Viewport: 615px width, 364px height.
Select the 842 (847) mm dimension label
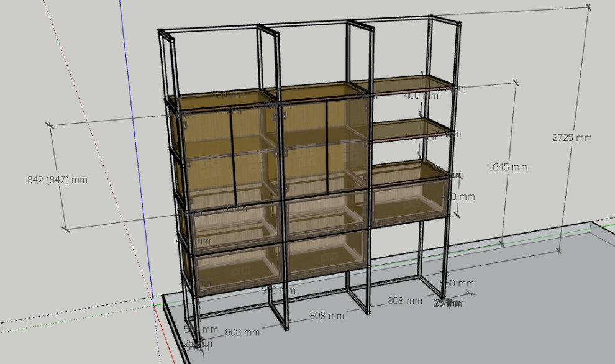click(x=57, y=180)
